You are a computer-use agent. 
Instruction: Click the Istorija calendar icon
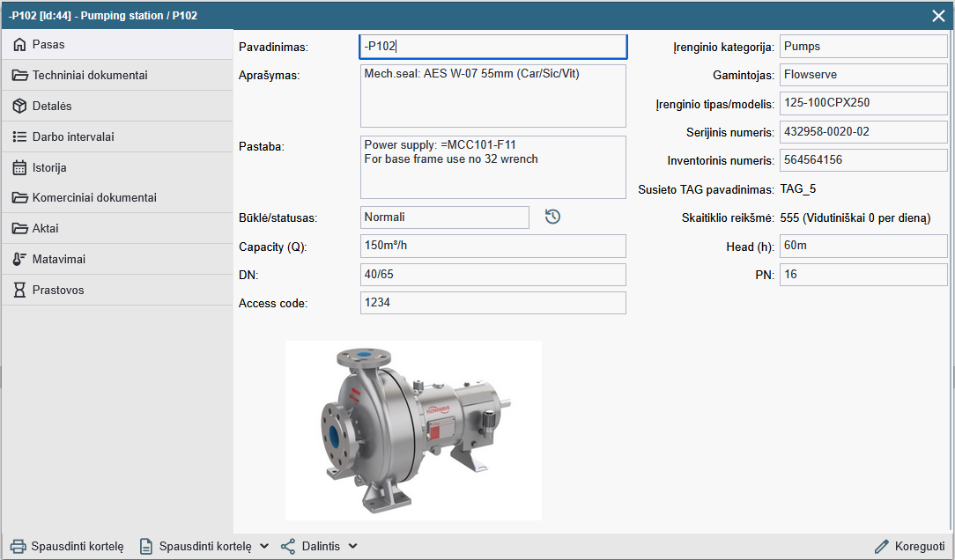click(19, 167)
